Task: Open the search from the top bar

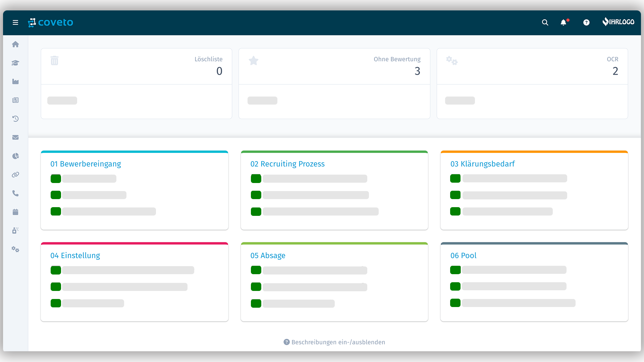Action: [545, 22]
